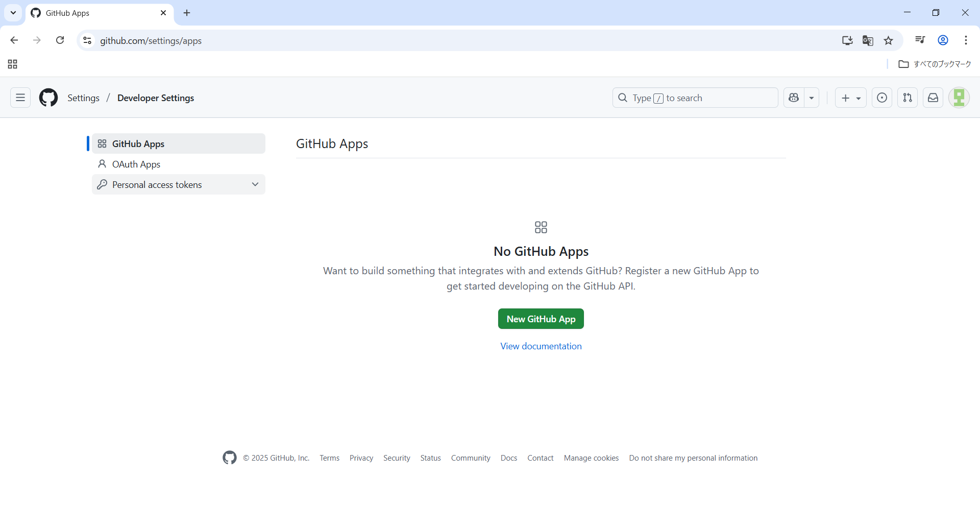Bookmark this page with star icon
This screenshot has width=980, height=526.
[x=888, y=40]
